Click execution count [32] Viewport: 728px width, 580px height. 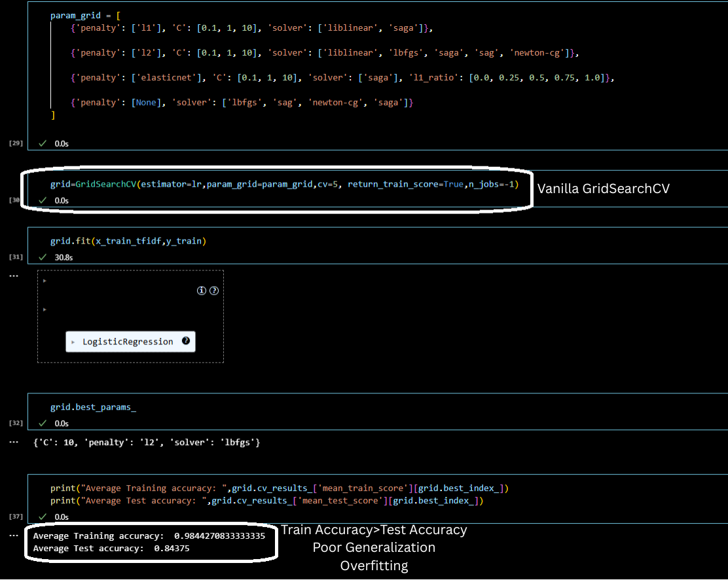coord(16,423)
